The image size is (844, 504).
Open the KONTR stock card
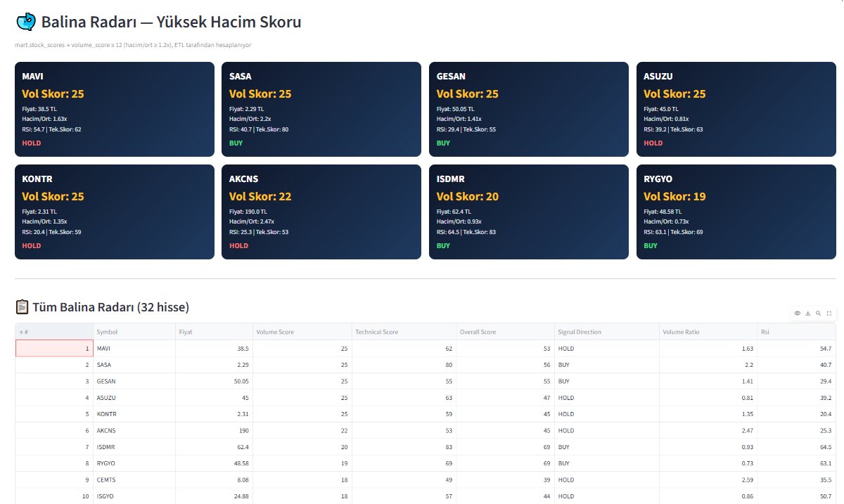coord(115,212)
